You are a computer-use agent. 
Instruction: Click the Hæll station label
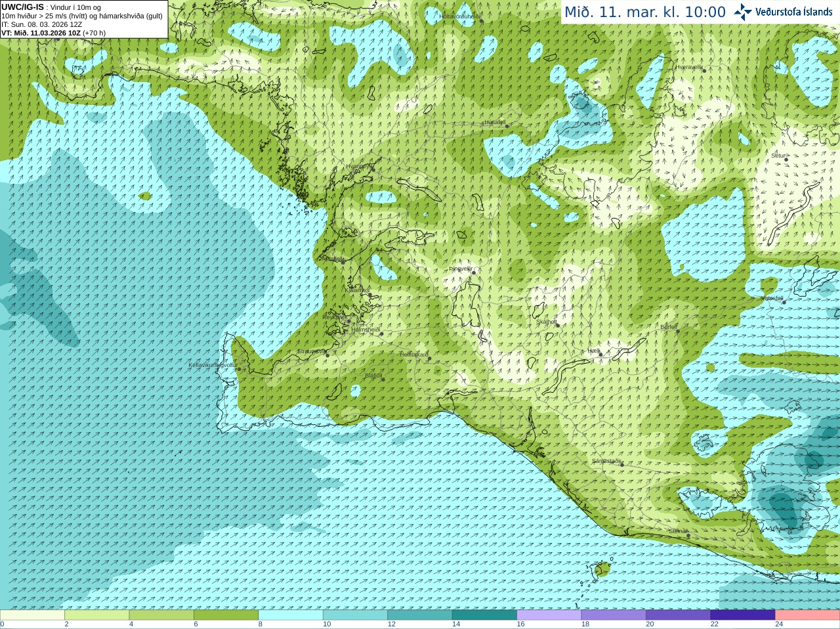coord(593,351)
